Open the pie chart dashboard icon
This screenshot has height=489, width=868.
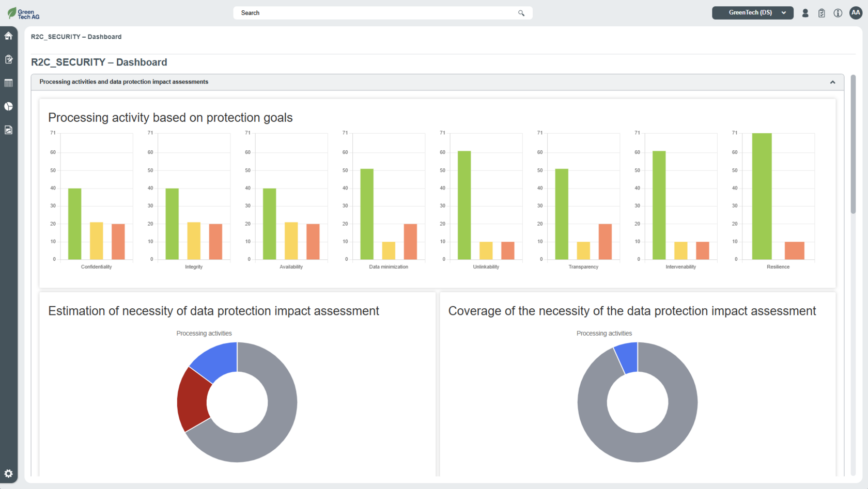9,106
